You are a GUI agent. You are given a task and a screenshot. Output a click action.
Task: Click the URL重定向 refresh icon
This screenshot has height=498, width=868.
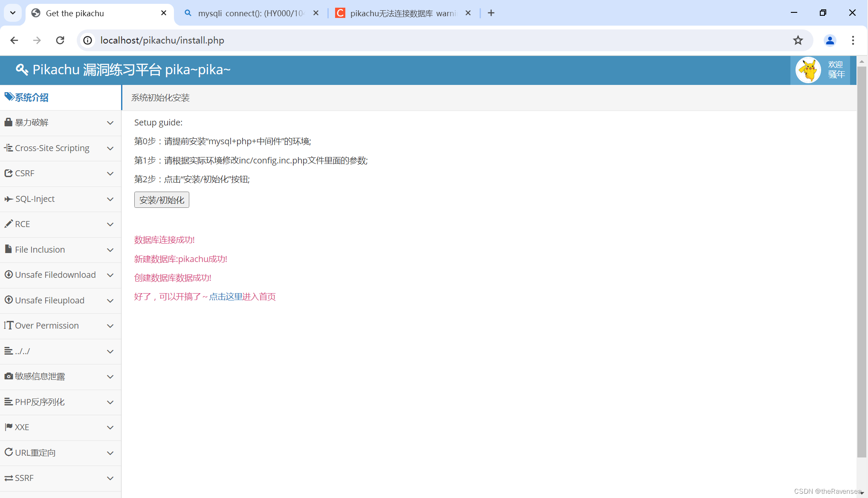pyautogui.click(x=9, y=452)
